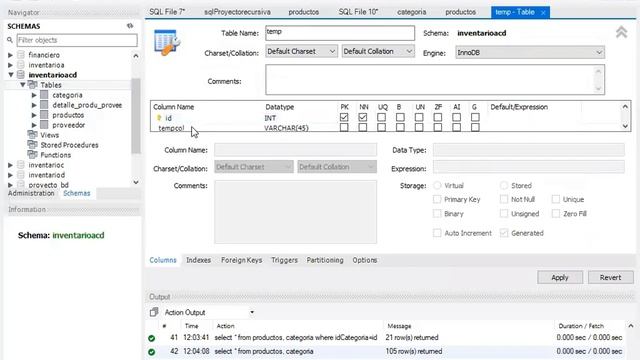Click the productos table icon in tree

click(x=44, y=115)
